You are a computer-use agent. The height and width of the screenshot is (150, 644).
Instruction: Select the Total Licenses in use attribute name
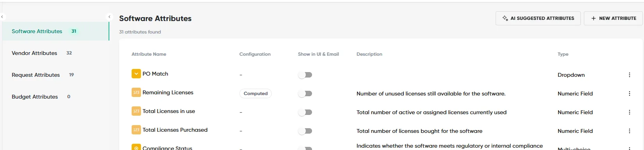169,111
